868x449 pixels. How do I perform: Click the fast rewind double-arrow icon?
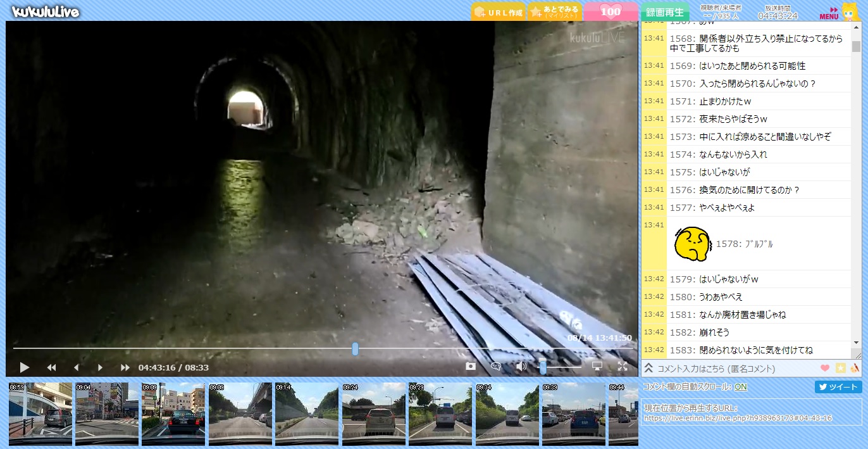tap(52, 367)
